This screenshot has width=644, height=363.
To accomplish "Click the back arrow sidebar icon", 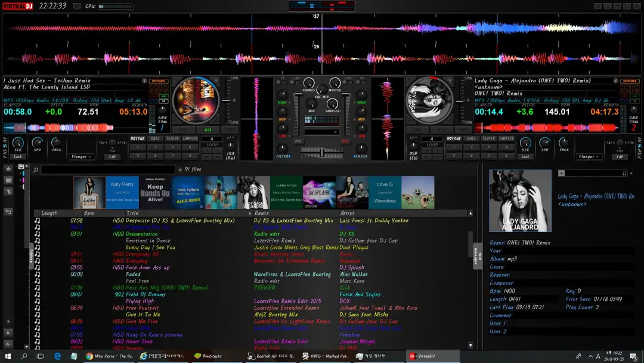I will (8, 212).
